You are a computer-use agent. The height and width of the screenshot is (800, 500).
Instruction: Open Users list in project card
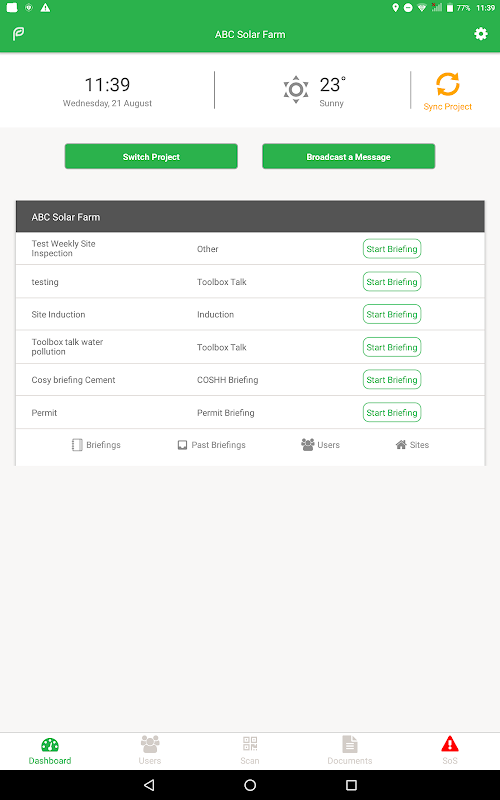320,445
